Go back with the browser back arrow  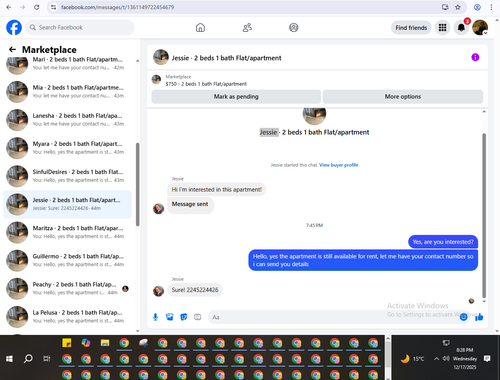[9, 7]
